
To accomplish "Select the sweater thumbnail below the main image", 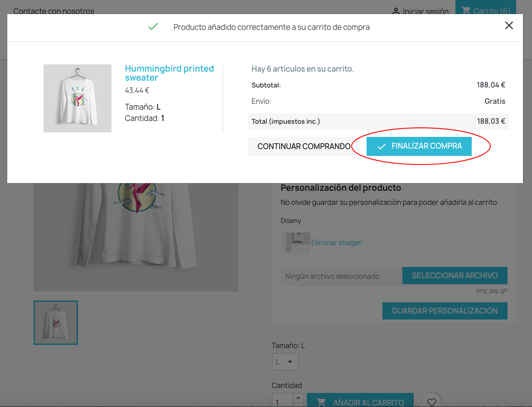I will [x=55, y=322].
